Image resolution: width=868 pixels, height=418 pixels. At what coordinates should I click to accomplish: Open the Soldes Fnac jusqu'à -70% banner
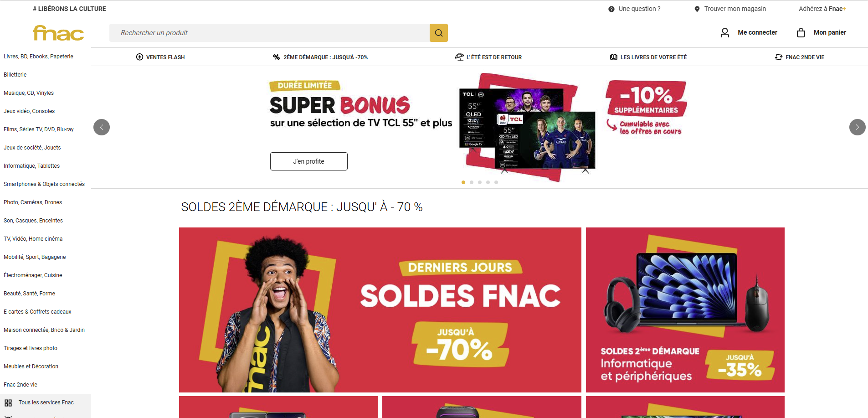point(380,310)
